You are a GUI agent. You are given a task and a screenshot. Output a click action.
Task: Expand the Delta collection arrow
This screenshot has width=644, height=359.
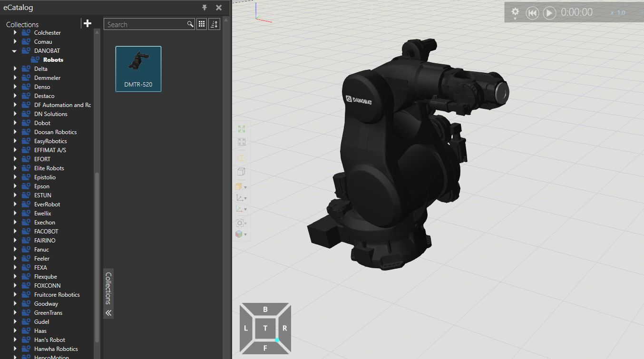click(x=15, y=69)
